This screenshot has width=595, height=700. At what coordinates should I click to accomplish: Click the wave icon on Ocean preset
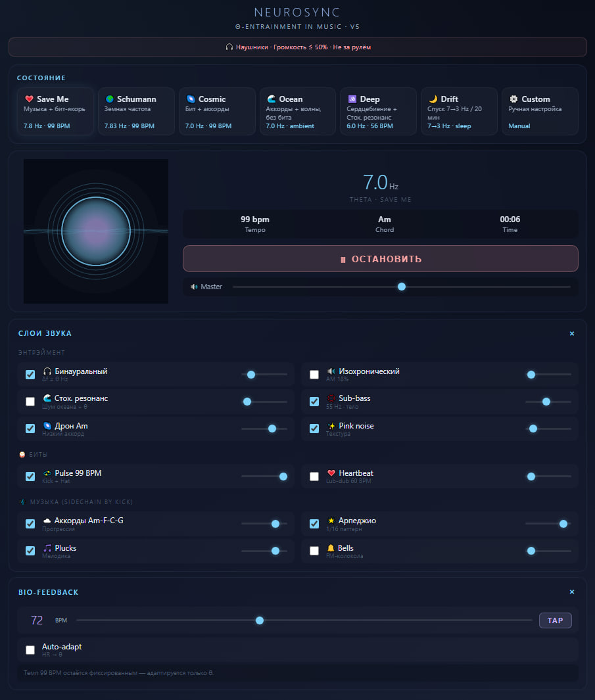(x=271, y=99)
